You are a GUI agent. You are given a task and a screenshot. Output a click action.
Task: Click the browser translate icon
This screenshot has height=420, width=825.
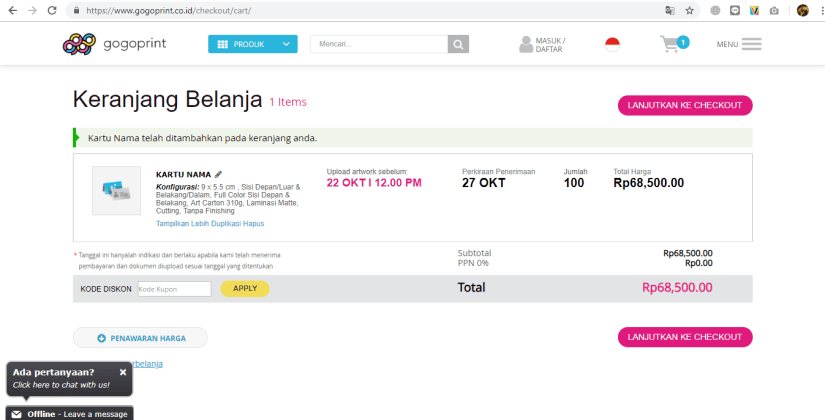coord(670,10)
